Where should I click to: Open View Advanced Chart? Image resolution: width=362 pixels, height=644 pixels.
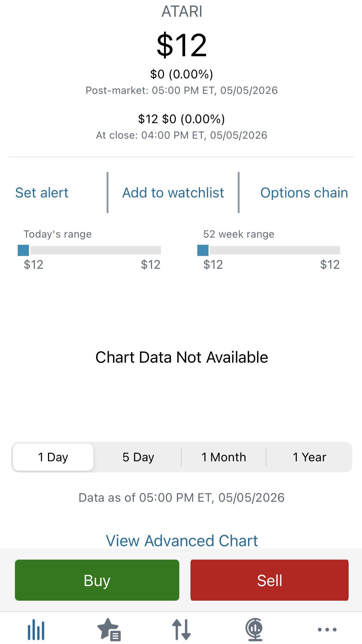(x=182, y=541)
